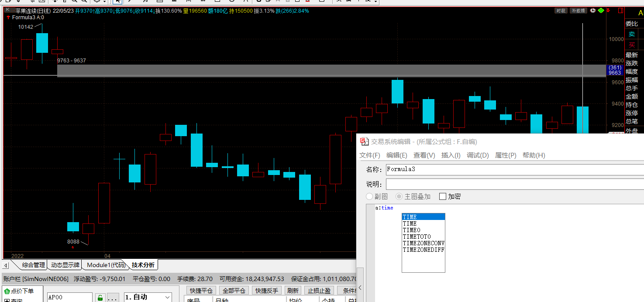Click the 快捷反手 button

pyautogui.click(x=267, y=291)
